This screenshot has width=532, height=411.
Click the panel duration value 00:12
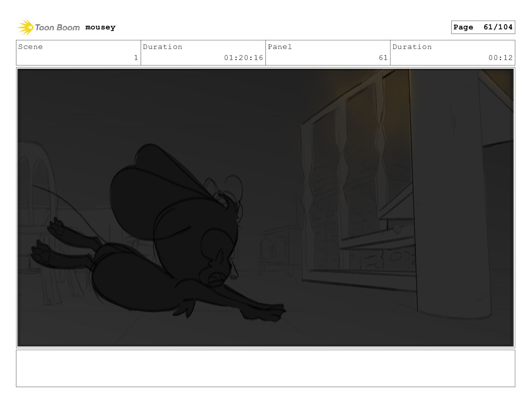coord(500,58)
